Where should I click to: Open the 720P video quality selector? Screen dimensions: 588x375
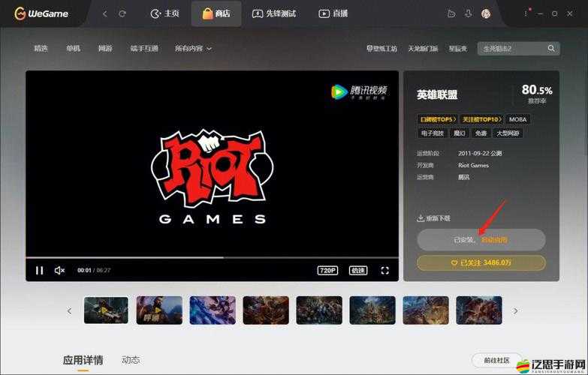[327, 271]
